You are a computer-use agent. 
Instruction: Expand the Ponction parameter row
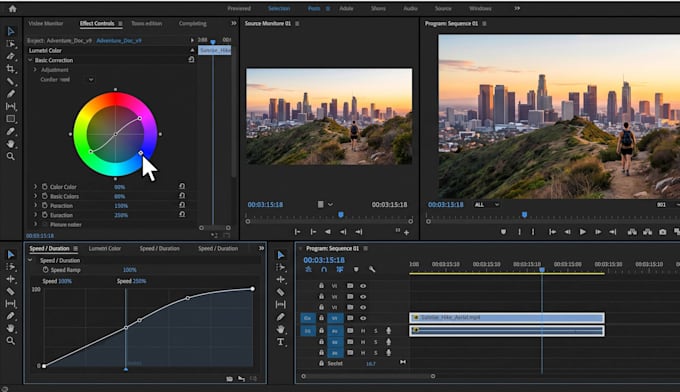pos(36,206)
